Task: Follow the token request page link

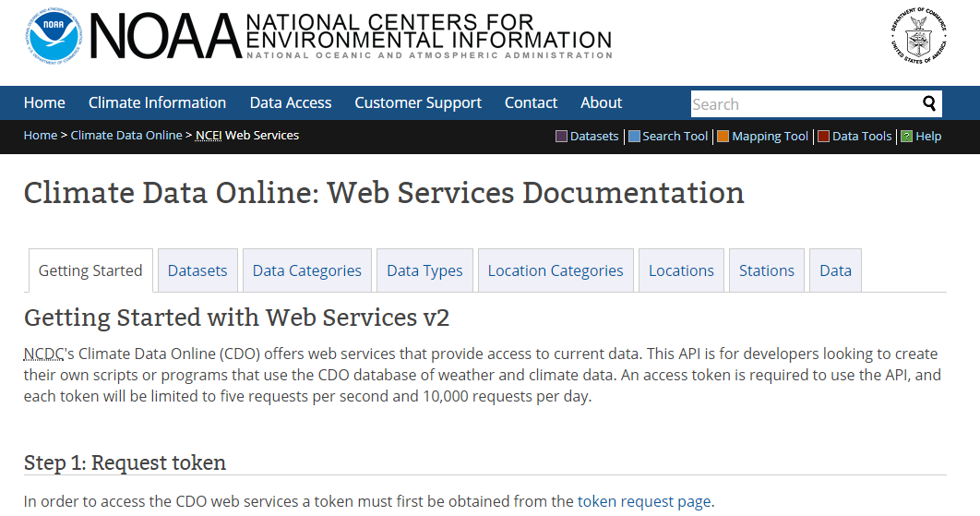Action: pos(644,501)
